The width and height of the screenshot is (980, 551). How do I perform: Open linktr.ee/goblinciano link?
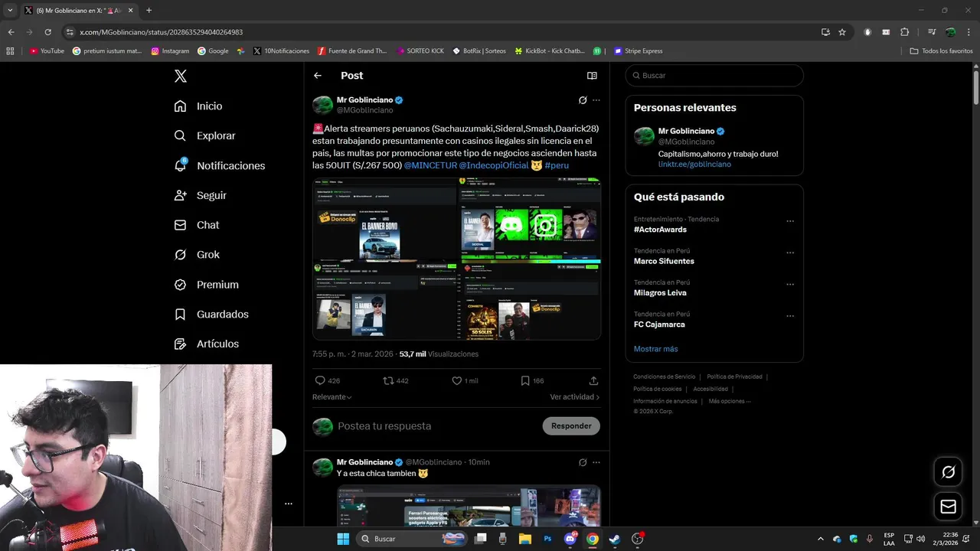click(x=694, y=165)
